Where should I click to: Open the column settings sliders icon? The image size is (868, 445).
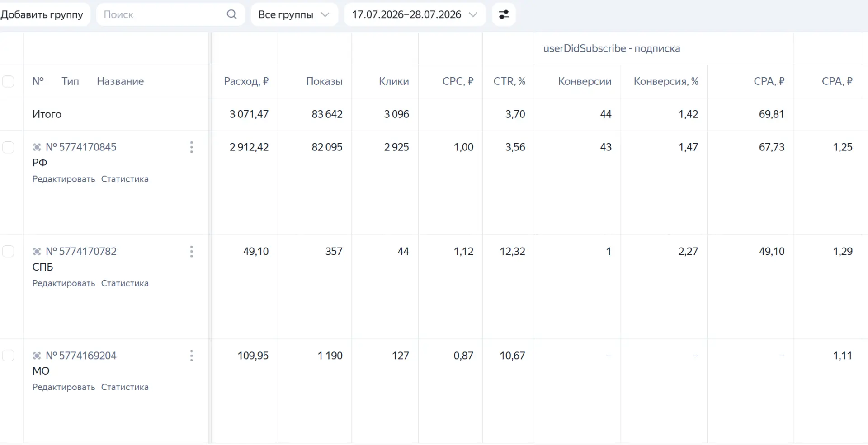click(x=504, y=14)
